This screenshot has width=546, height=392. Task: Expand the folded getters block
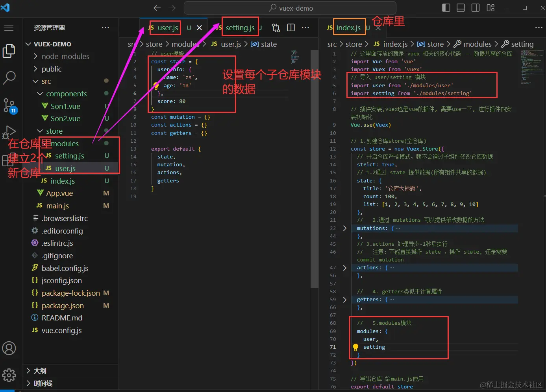(x=345, y=300)
